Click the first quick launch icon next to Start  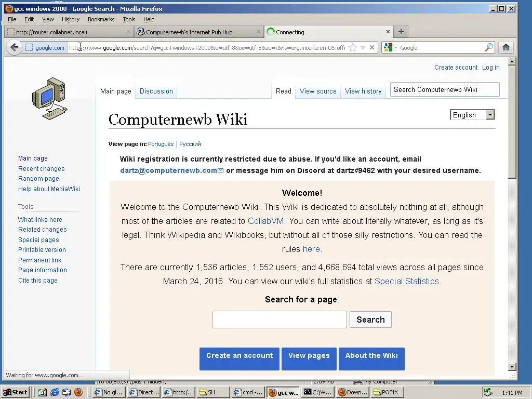click(42, 392)
